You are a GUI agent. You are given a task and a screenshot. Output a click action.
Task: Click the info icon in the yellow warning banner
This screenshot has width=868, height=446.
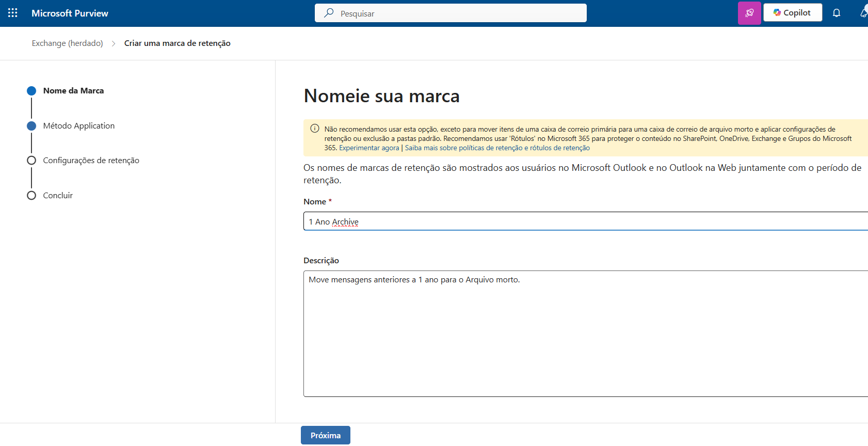[x=315, y=129]
